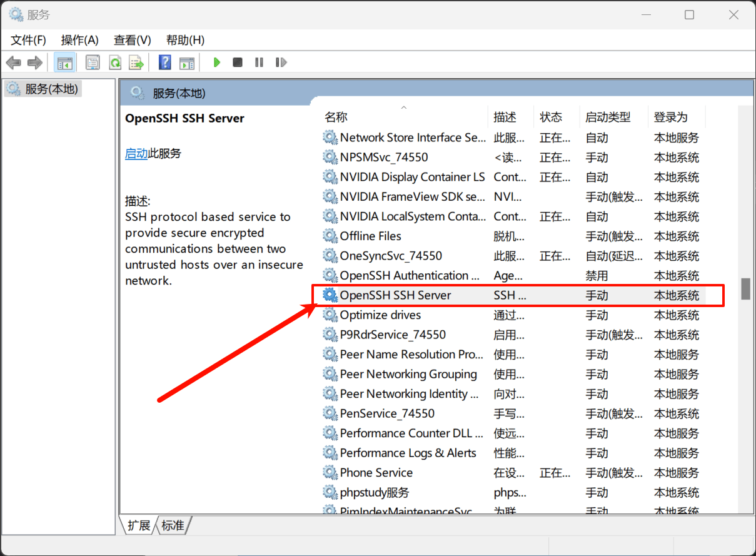This screenshot has height=556, width=756.
Task: Click the blue Help question mark icon
Action: 164,63
